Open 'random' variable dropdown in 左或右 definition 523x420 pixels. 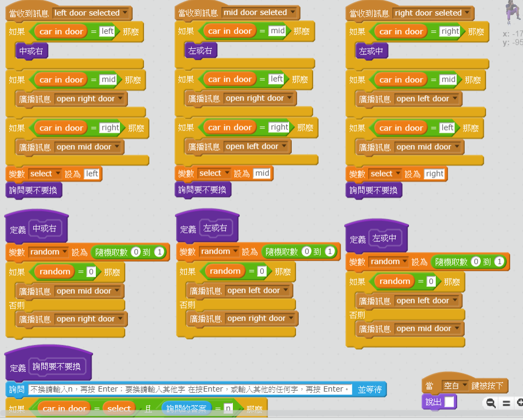pyautogui.click(x=236, y=251)
